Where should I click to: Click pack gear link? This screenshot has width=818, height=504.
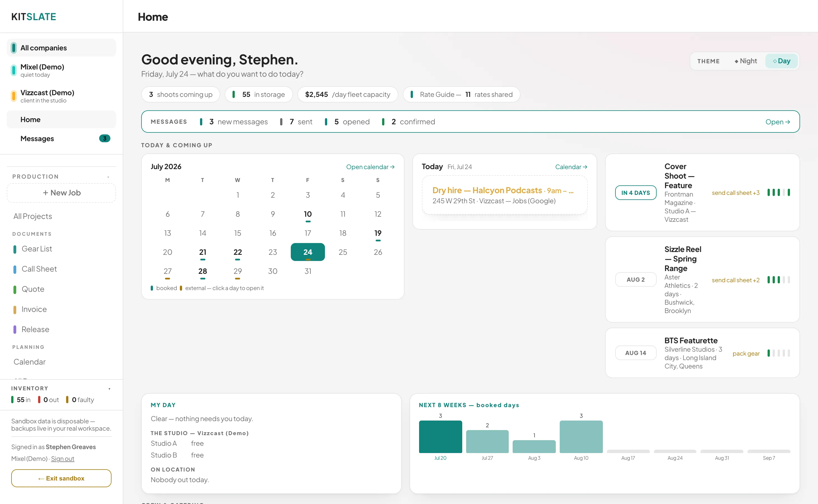tap(746, 353)
